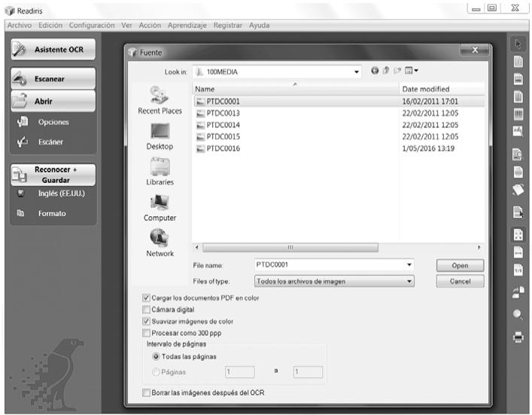Open the Archivo menu
532x415 pixels.
tap(20, 26)
